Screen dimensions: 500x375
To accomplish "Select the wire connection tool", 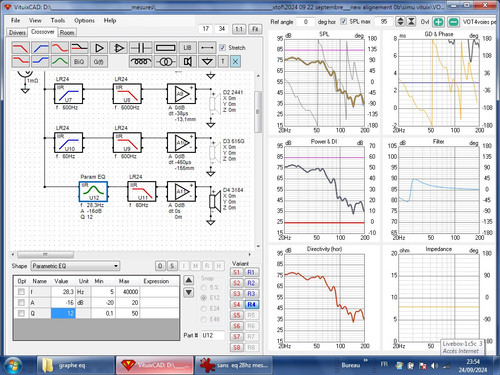I will pos(207,48).
